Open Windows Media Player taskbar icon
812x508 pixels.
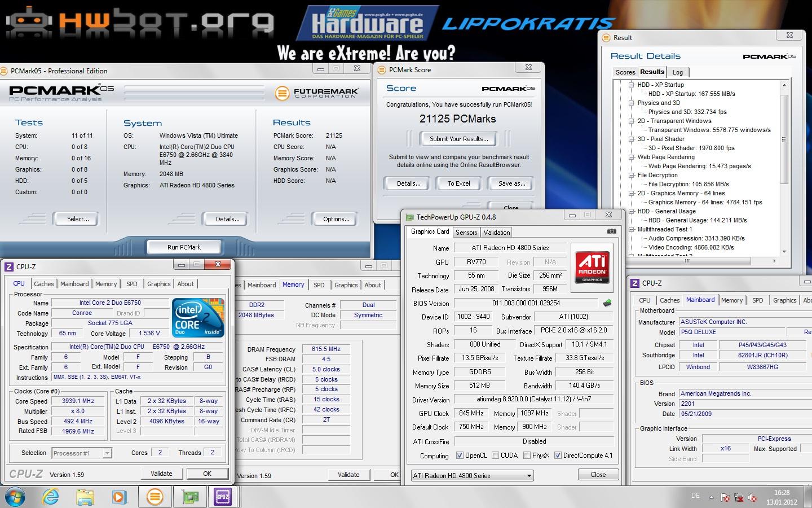click(x=119, y=497)
